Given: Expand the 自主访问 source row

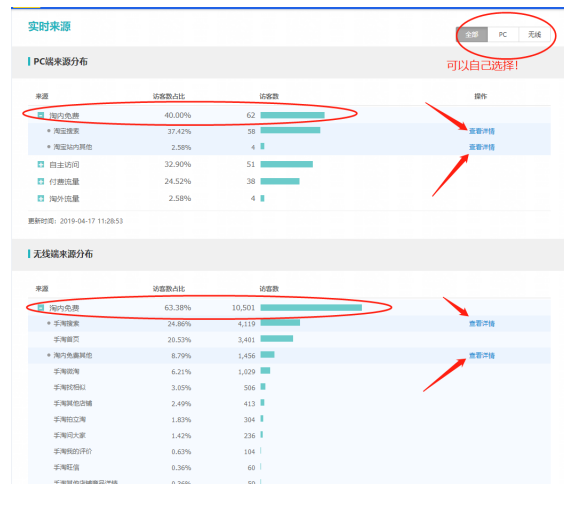Looking at the screenshot, I should (x=41, y=164).
